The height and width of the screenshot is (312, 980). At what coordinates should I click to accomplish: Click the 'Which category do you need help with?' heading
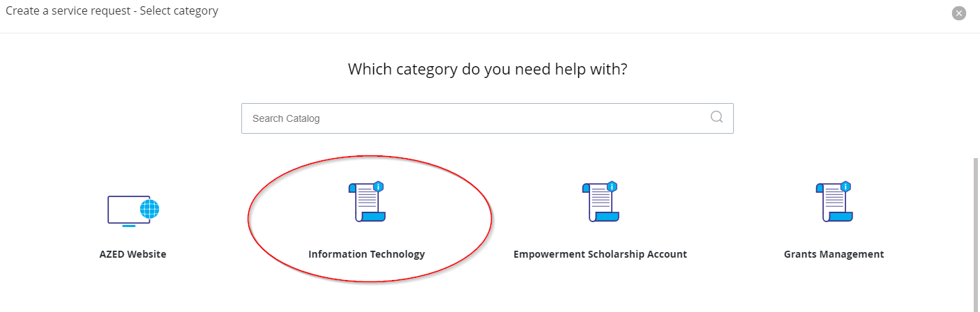[x=488, y=70]
